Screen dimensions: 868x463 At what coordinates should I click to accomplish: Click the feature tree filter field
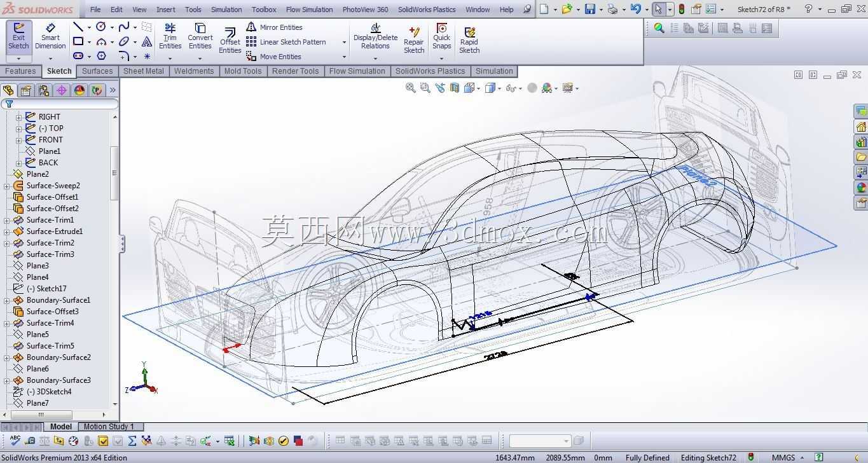pyautogui.click(x=59, y=104)
